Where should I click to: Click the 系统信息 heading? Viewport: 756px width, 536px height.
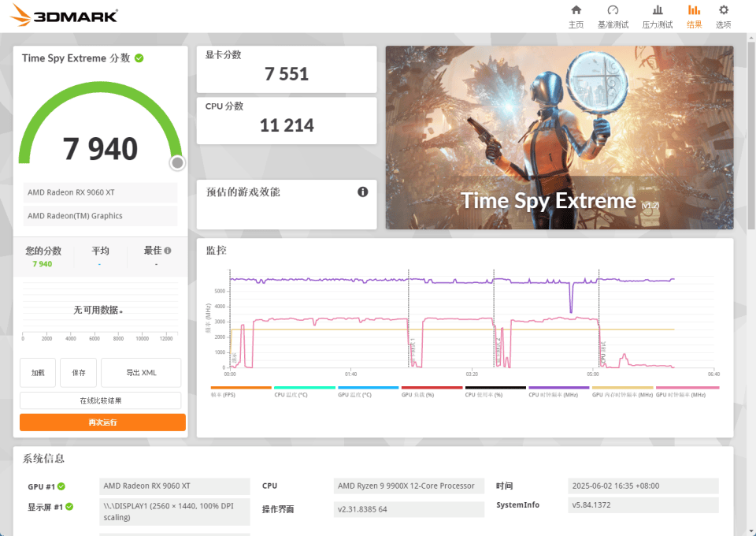click(x=43, y=458)
